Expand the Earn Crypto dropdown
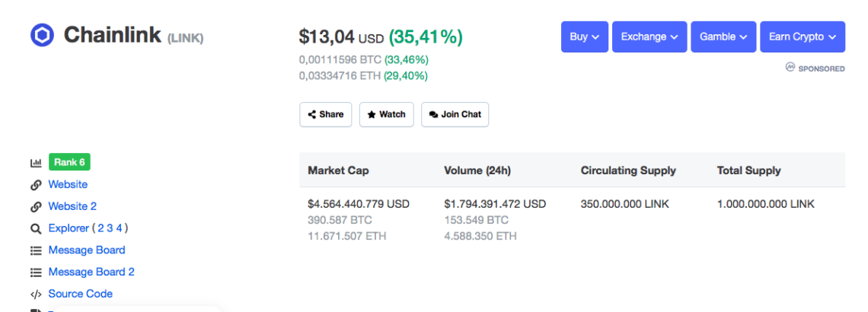Screen dimensions: 868x312 [x=802, y=37]
